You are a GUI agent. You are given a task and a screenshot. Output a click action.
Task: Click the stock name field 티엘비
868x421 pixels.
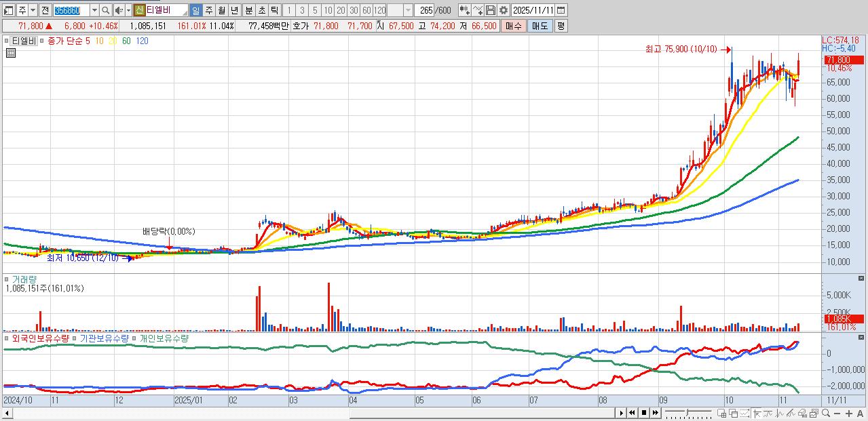click(166, 10)
